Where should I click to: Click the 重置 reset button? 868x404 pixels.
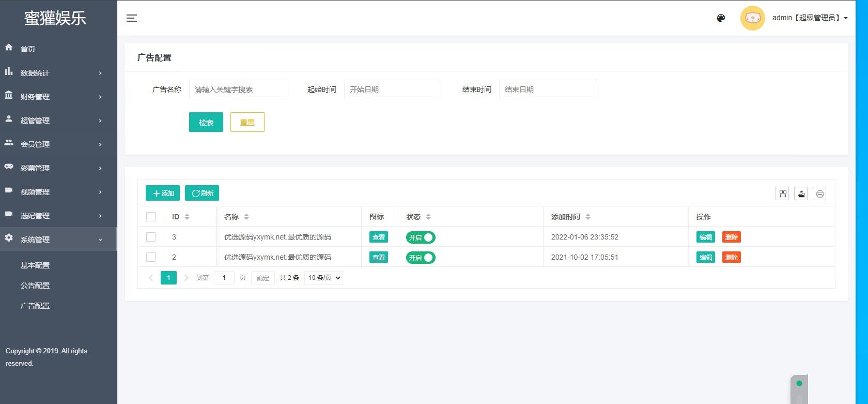click(247, 122)
